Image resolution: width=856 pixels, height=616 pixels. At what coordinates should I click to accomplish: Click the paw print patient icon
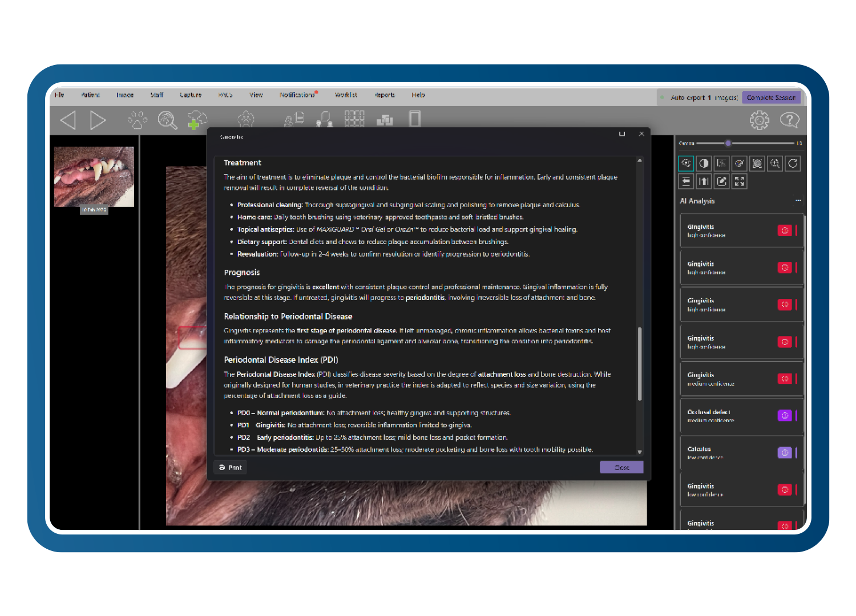(x=138, y=120)
